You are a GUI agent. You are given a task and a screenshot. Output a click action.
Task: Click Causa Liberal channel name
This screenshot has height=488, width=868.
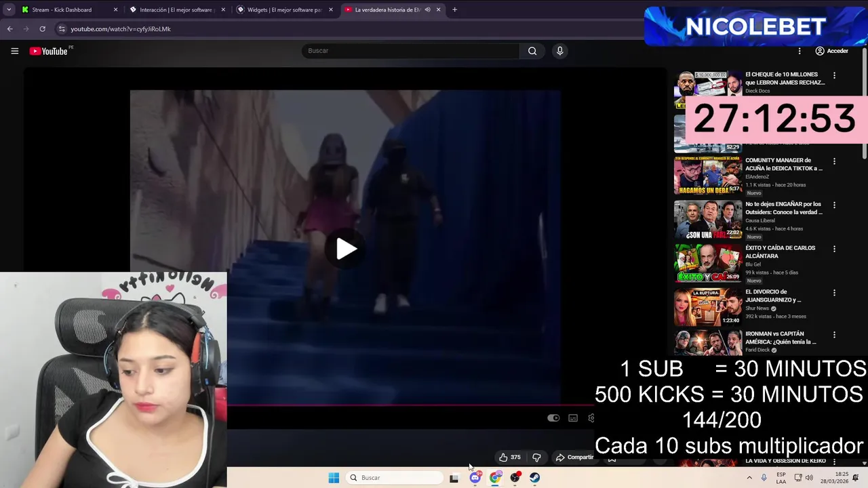[759, 220]
